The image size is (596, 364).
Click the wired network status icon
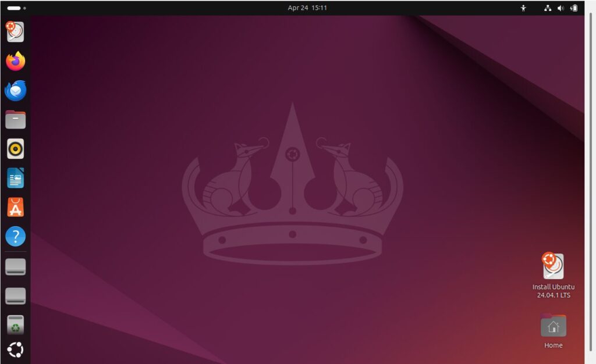(548, 8)
